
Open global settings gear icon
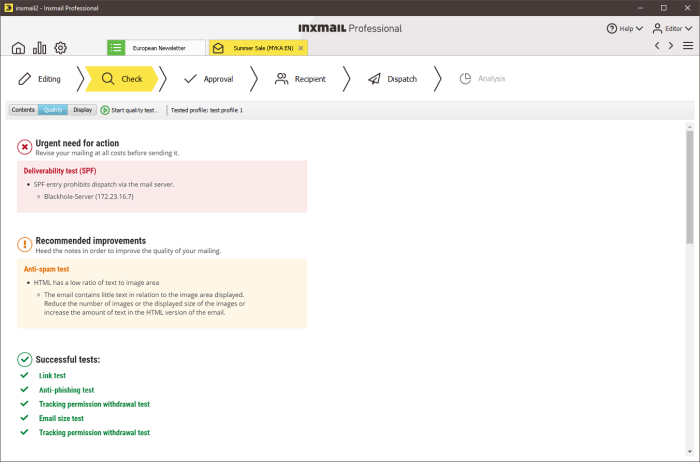point(61,48)
